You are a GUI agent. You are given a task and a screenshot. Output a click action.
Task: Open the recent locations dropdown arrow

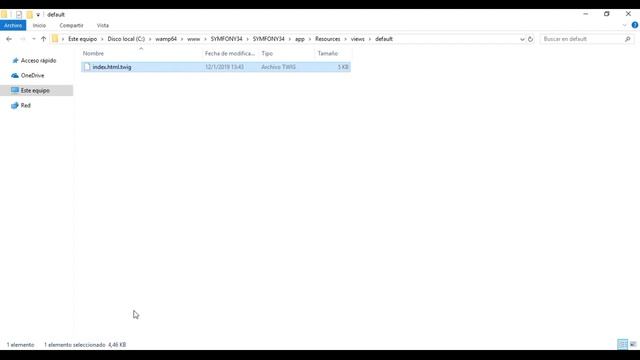34,39
